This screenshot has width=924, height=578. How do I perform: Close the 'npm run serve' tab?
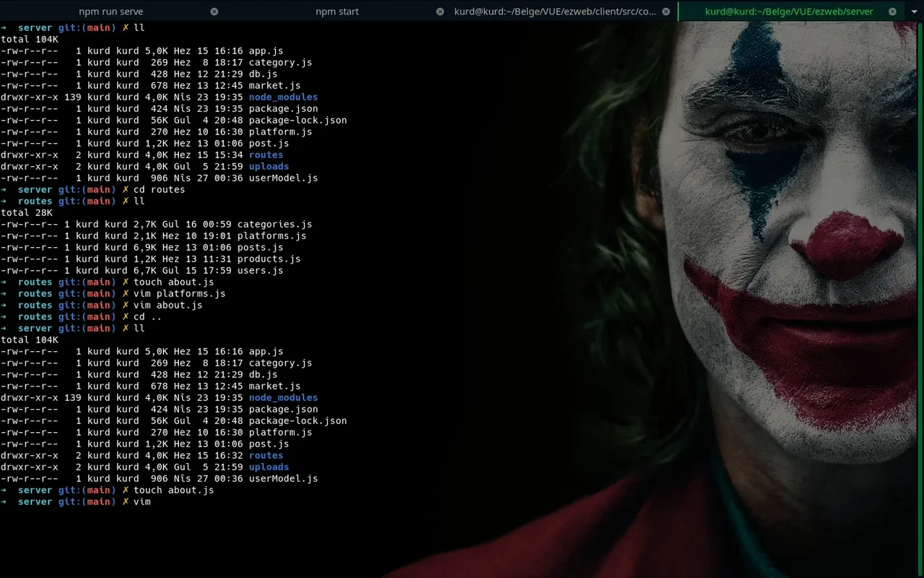click(214, 12)
